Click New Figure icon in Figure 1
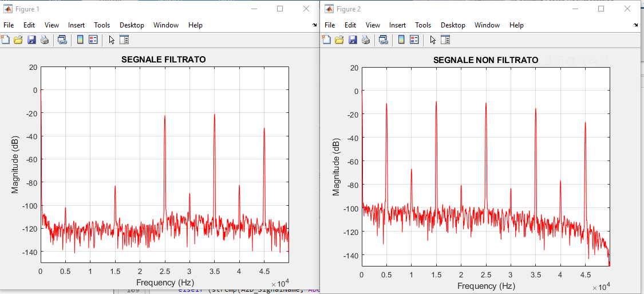Image resolution: width=644 pixels, height=294 pixels. (5, 40)
